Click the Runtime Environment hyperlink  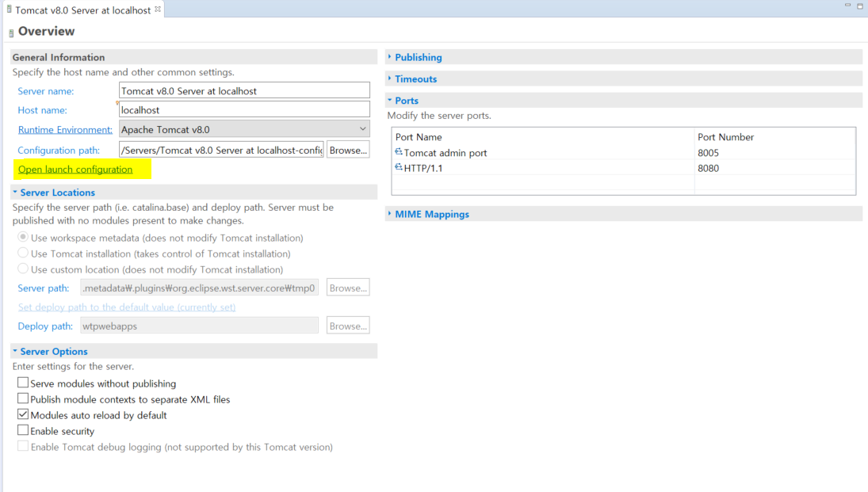point(65,129)
